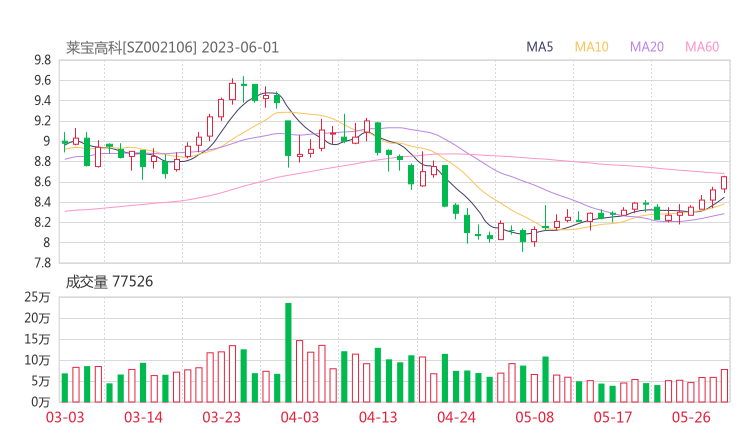Click the 2023-06-01 date in the title
The image size is (740, 440).
click(x=242, y=47)
